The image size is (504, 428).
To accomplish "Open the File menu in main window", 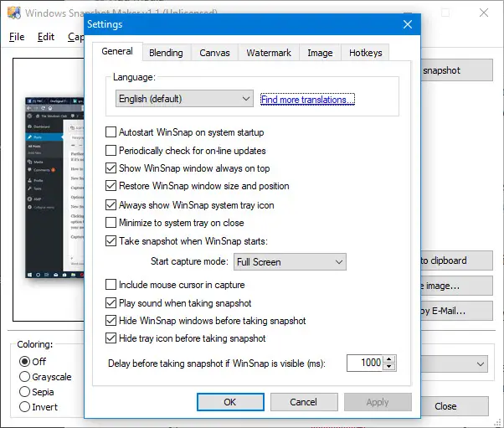I will (17, 37).
